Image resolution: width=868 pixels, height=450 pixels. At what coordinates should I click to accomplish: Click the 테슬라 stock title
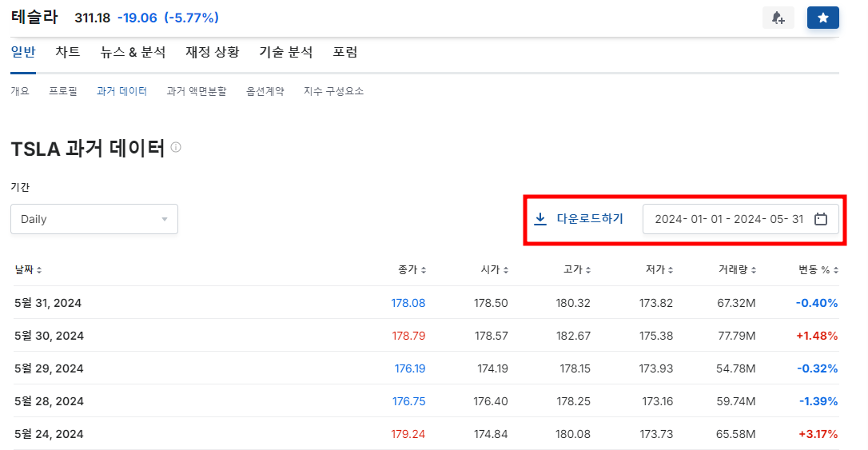[x=34, y=17]
